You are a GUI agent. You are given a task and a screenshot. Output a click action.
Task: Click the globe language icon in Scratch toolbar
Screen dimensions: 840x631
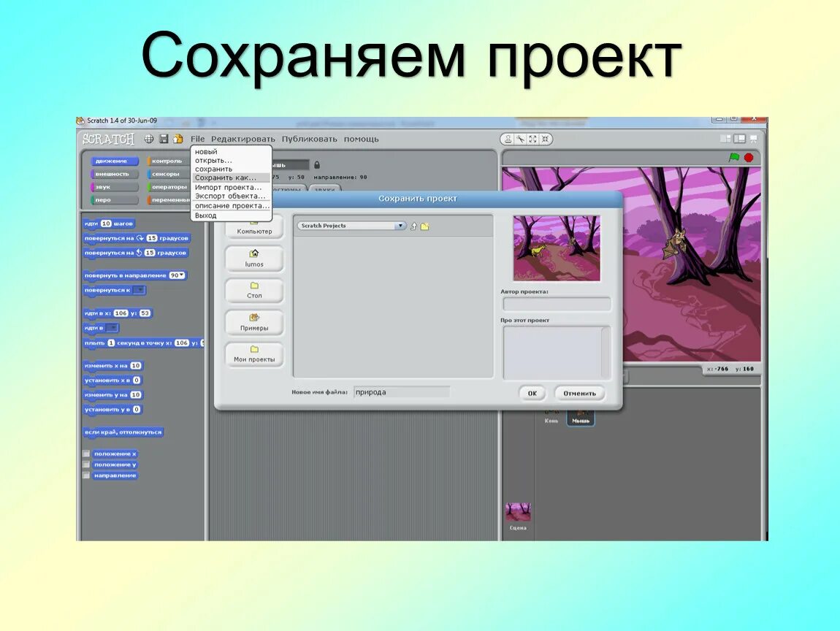coord(149,139)
